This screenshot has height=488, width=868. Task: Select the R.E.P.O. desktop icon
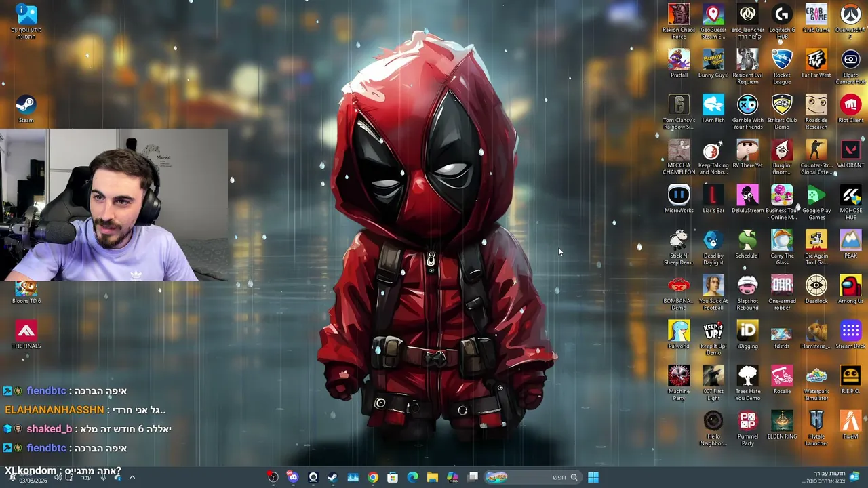850,380
